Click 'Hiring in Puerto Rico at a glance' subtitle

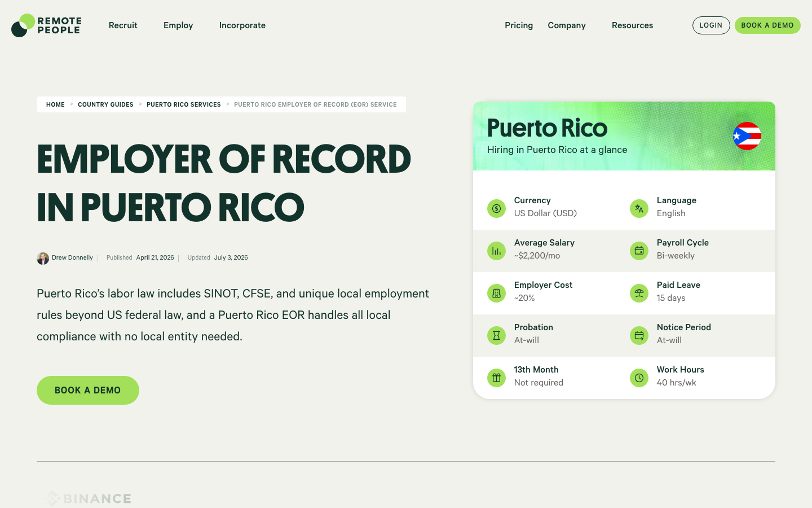[x=557, y=150]
